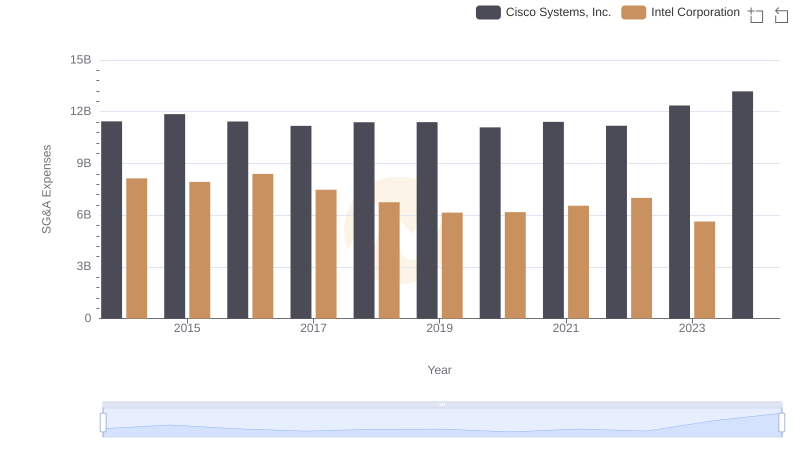Screen dimensions: 800x461
Task: Click the orange Intel legend color swatch
Action: 634,12
